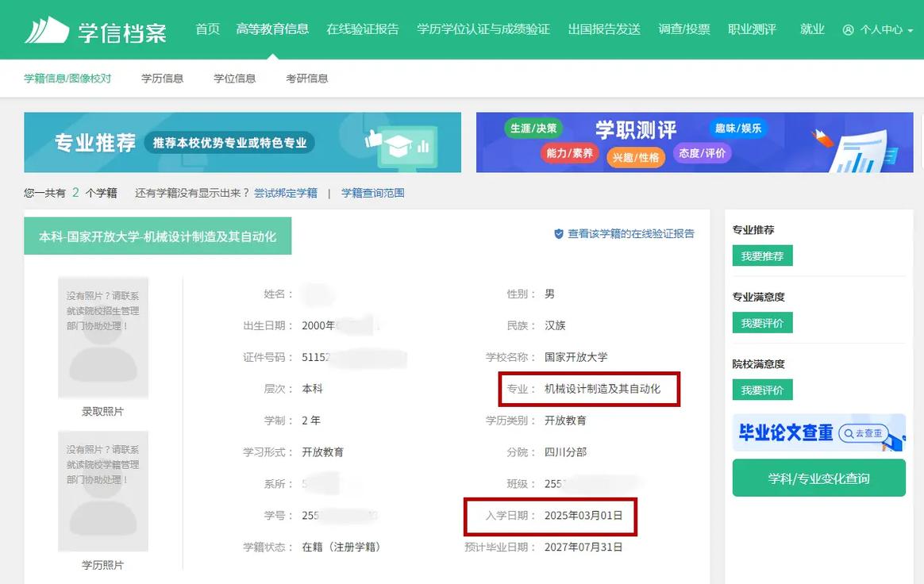The image size is (924, 584).
Task: Switch to the 学位信息 tab
Action: pyautogui.click(x=233, y=78)
